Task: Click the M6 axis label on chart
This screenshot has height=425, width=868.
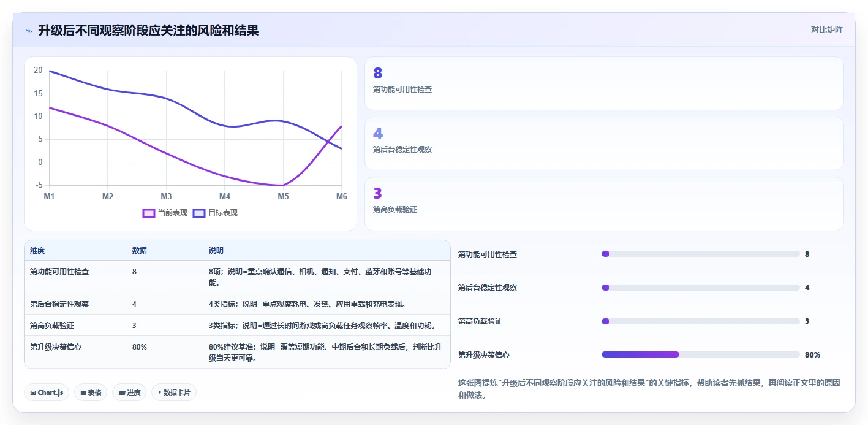Action: click(342, 196)
